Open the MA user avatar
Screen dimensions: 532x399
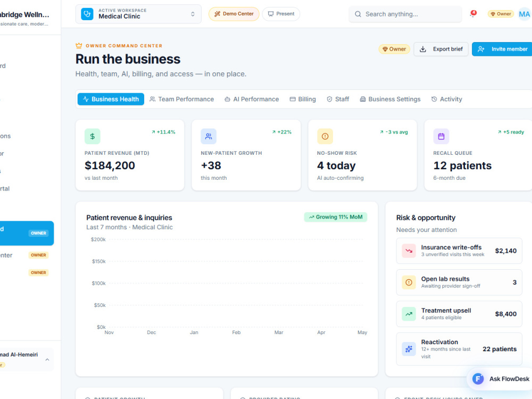pos(524,14)
